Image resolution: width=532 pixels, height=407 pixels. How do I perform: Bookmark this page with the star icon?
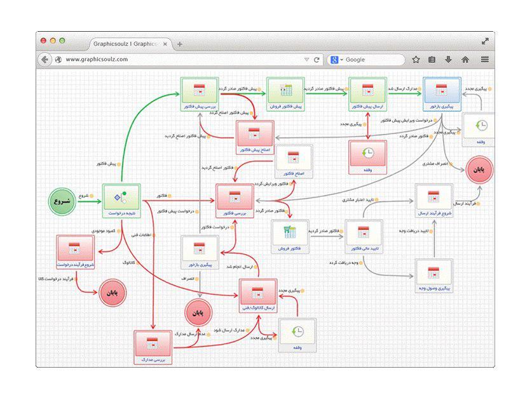pyautogui.click(x=416, y=60)
